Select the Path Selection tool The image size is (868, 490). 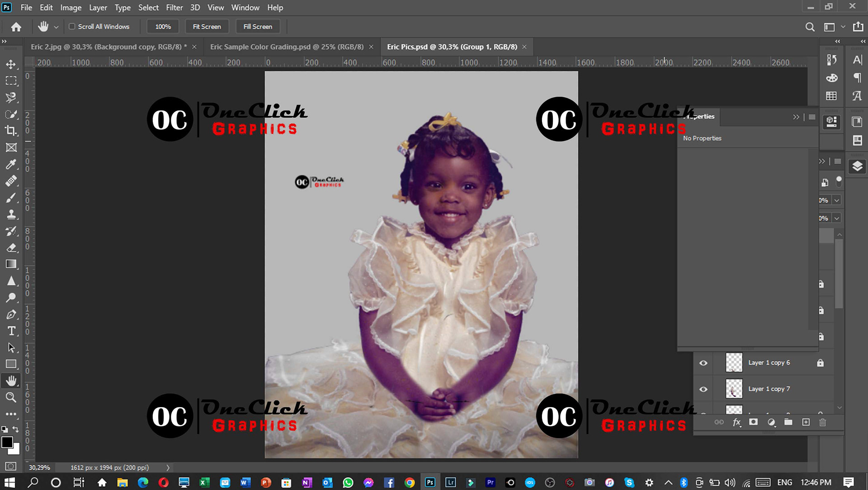(11, 348)
